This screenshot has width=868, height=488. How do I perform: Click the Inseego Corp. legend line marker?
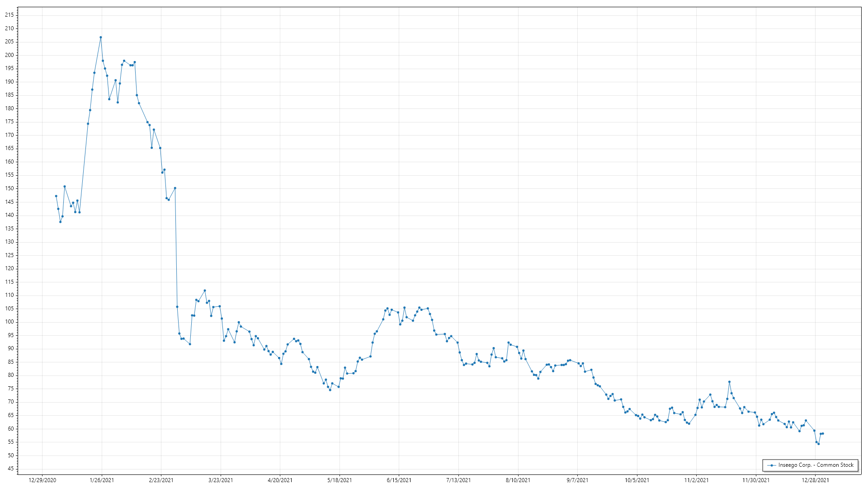(x=772, y=465)
